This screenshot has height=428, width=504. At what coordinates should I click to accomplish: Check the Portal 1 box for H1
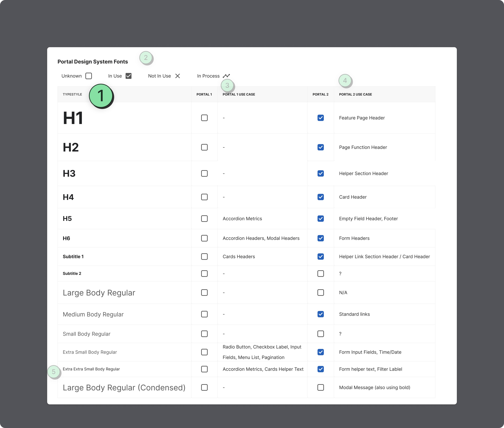[204, 118]
